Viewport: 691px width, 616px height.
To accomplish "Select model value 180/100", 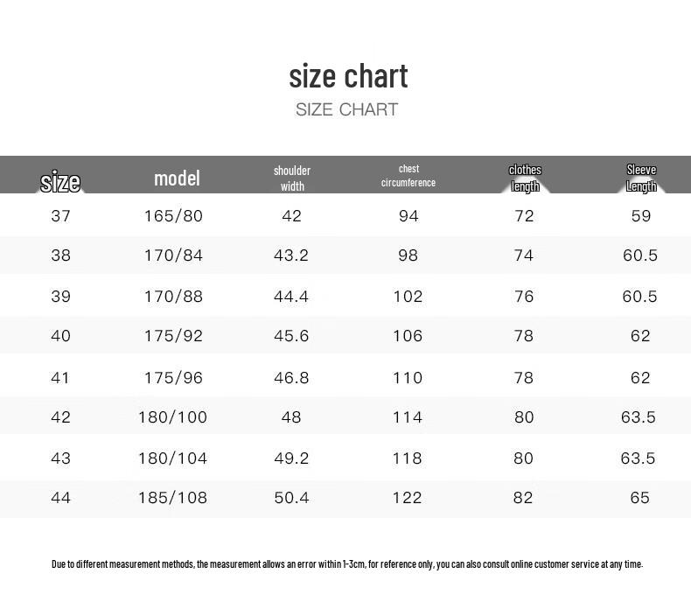I will [x=172, y=417].
